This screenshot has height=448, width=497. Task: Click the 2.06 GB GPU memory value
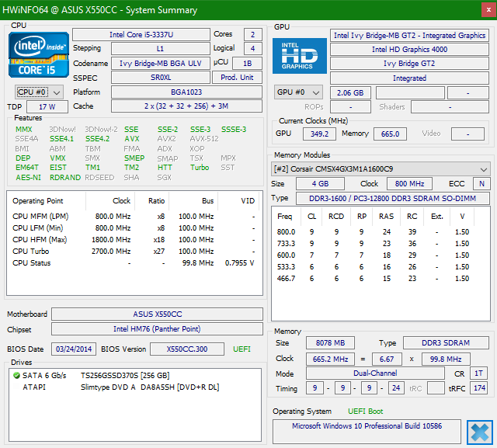(x=350, y=93)
